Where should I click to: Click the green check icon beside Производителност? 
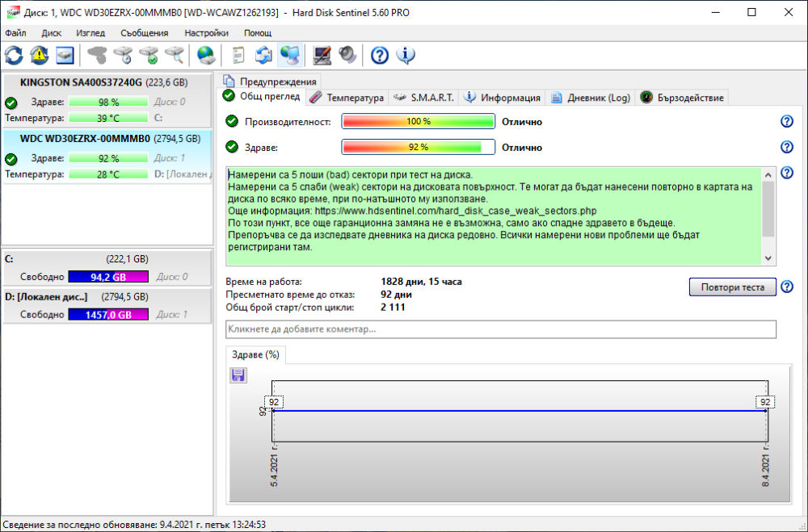point(232,122)
